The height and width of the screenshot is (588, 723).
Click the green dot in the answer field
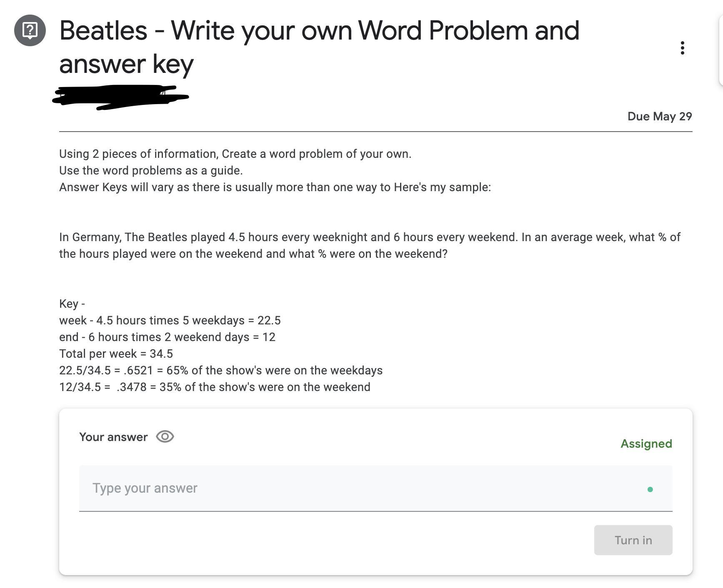650,489
